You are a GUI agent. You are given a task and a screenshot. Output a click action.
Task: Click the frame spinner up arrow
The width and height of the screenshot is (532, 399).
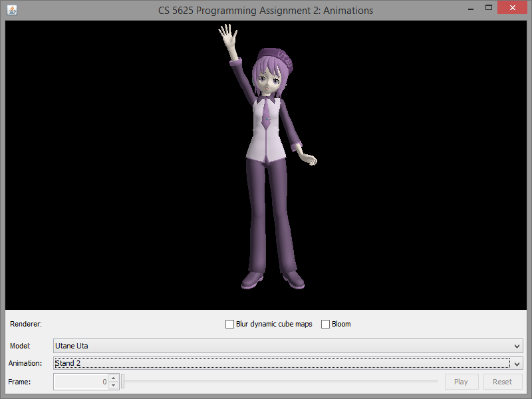113,378
